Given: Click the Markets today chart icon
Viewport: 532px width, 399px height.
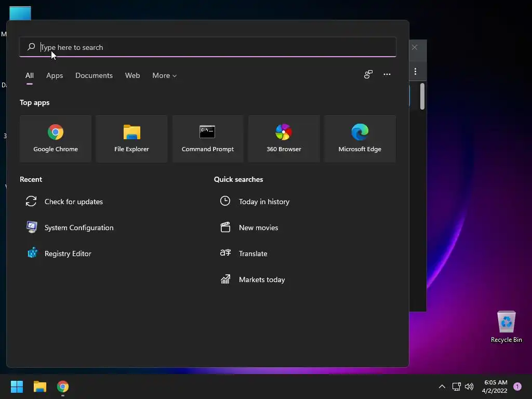Looking at the screenshot, I should pyautogui.click(x=225, y=279).
